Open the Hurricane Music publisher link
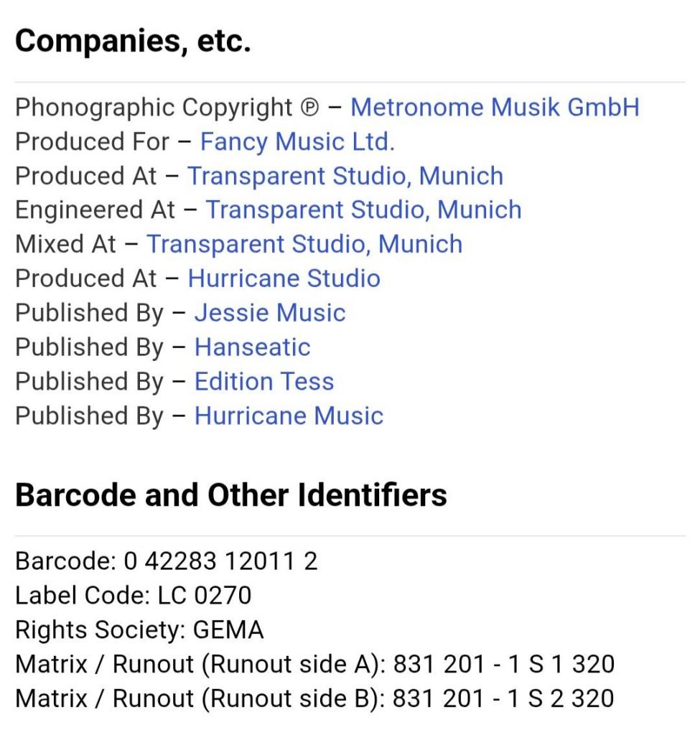The image size is (700, 735). coord(289,416)
